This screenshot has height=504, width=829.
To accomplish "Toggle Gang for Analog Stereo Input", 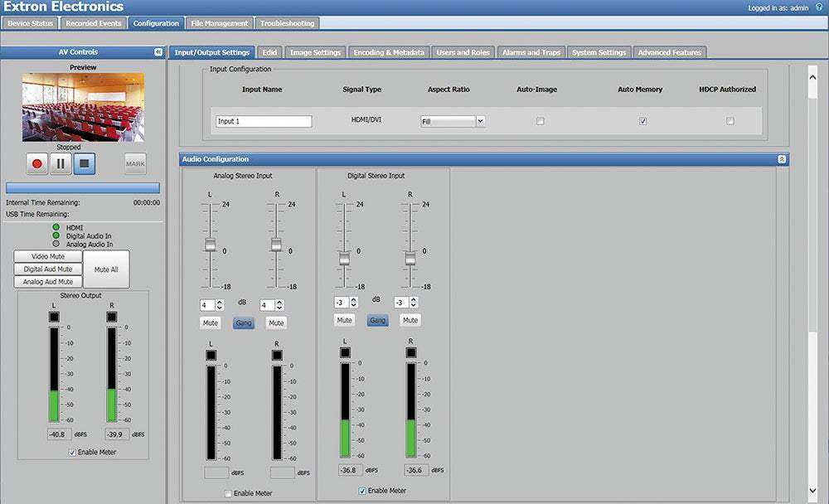I will click(244, 323).
